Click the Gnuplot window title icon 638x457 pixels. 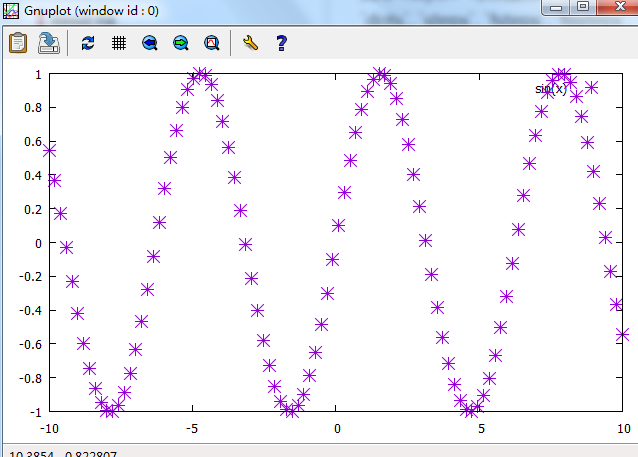11,11
